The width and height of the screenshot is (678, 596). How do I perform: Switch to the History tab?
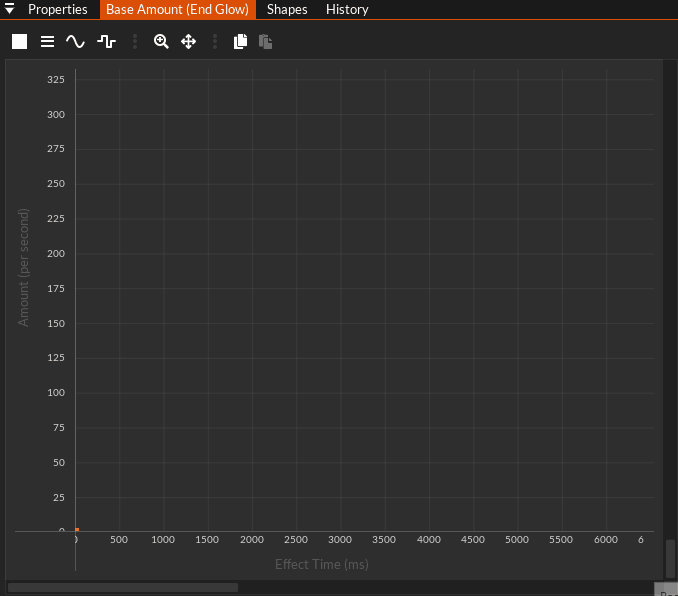pos(347,10)
